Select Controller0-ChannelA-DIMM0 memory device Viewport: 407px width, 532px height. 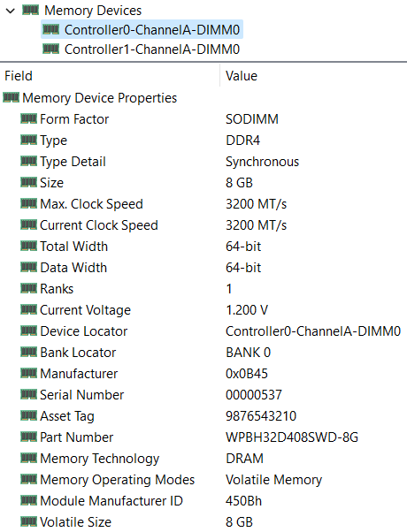pyautogui.click(x=142, y=29)
